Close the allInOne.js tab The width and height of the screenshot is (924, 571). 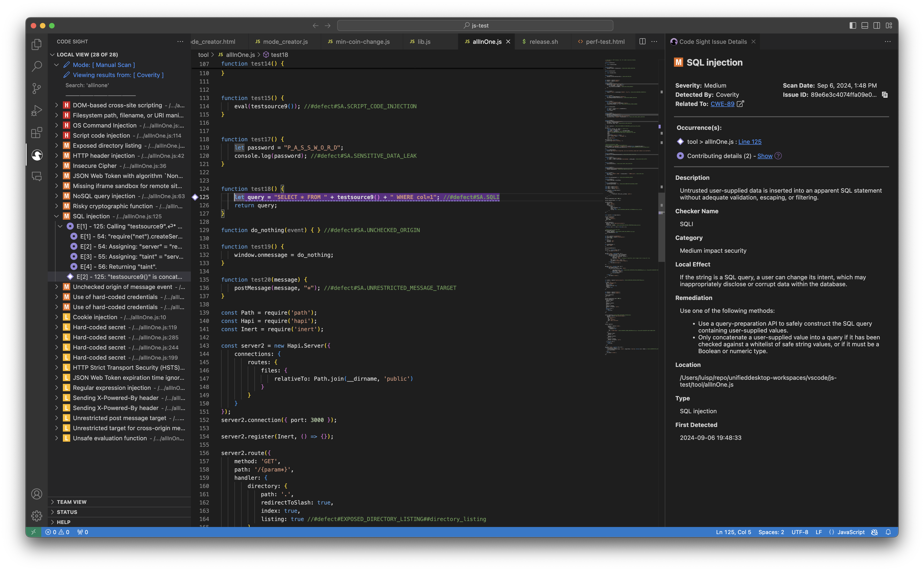coord(508,42)
